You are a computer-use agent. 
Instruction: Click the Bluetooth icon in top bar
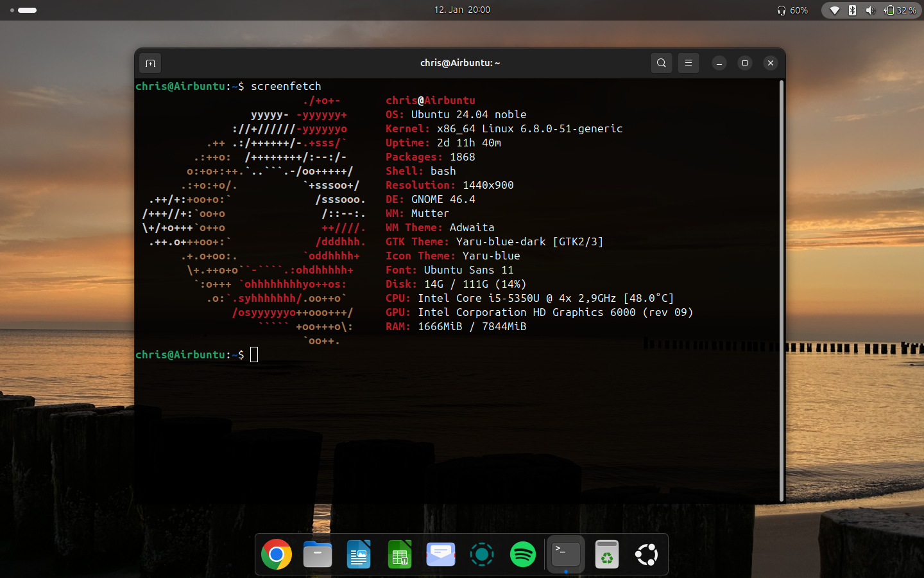pyautogui.click(x=852, y=10)
